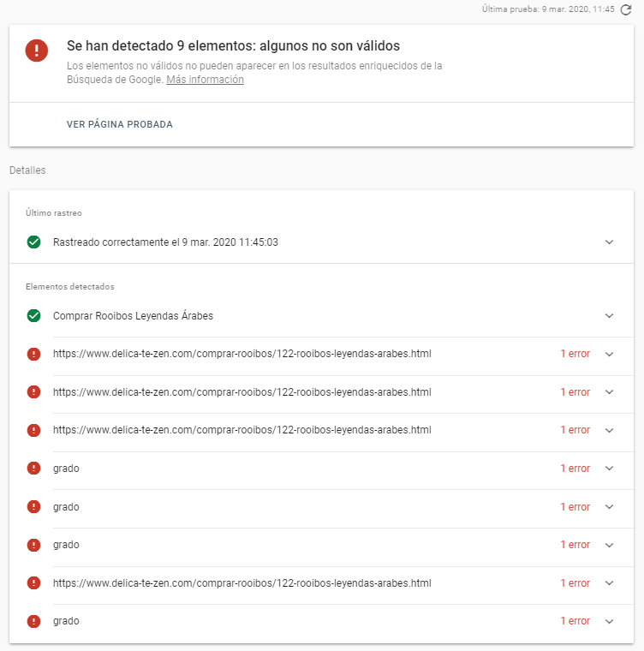Expand the first delica-te-zen URL error row

click(x=609, y=354)
